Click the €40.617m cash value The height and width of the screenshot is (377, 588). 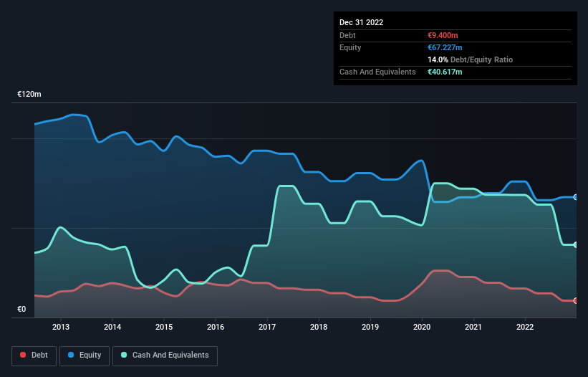point(445,72)
